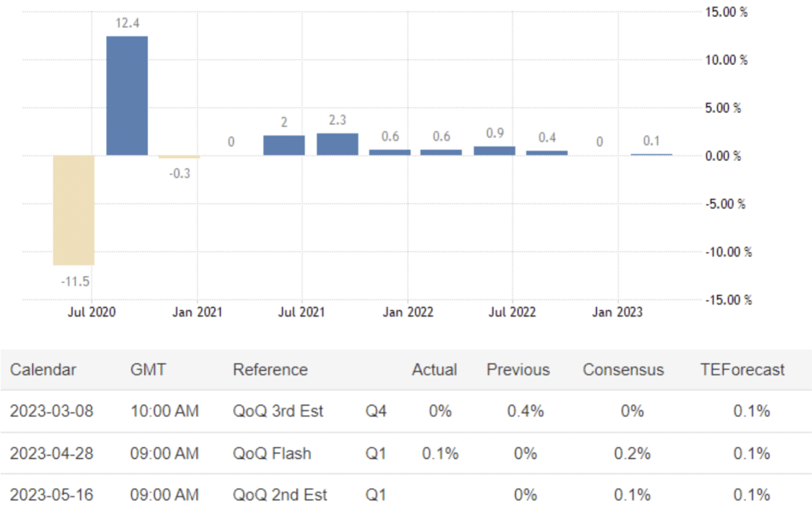
Task: Open the 2023-04-28 calendar entry
Action: (52, 453)
